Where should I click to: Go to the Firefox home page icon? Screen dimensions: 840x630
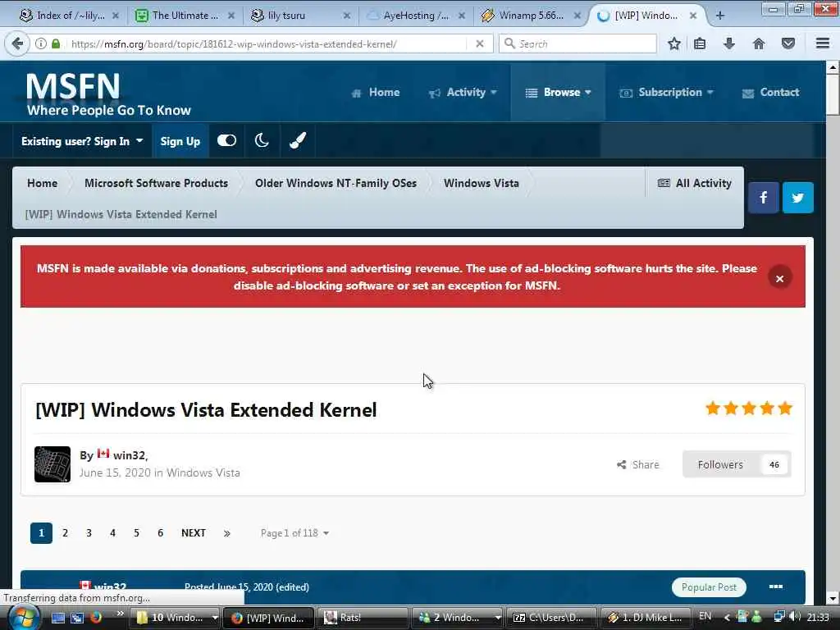point(759,44)
